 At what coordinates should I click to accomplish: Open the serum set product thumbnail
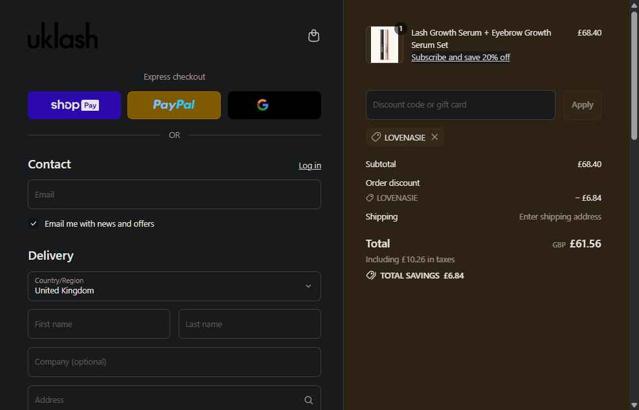[384, 44]
